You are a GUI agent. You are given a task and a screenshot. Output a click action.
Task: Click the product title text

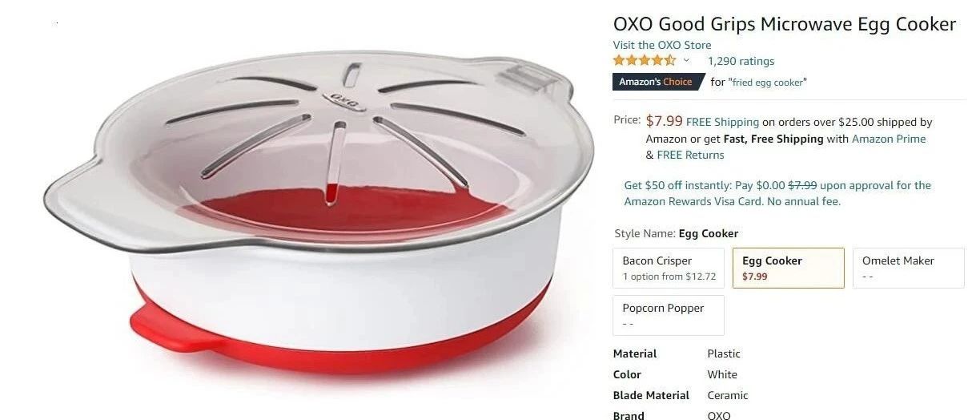coord(785,24)
